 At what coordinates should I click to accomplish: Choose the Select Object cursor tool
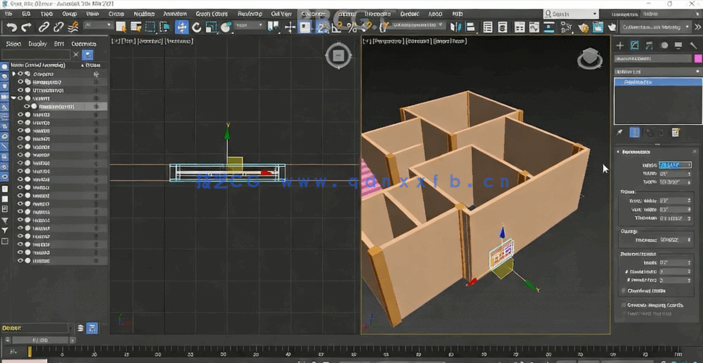point(121,27)
